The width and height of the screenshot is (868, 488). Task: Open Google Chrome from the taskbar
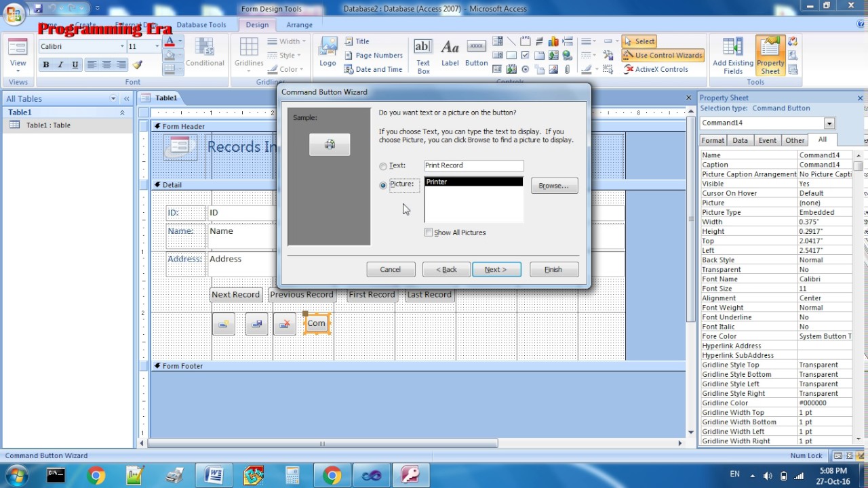tap(96, 475)
